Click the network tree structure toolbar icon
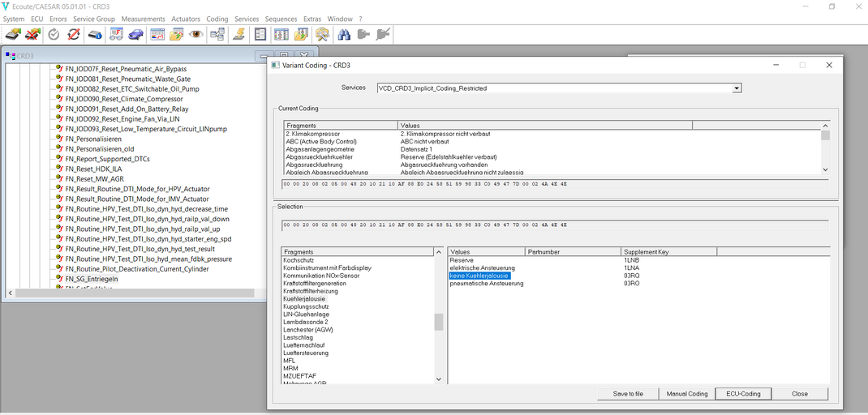 [x=217, y=34]
